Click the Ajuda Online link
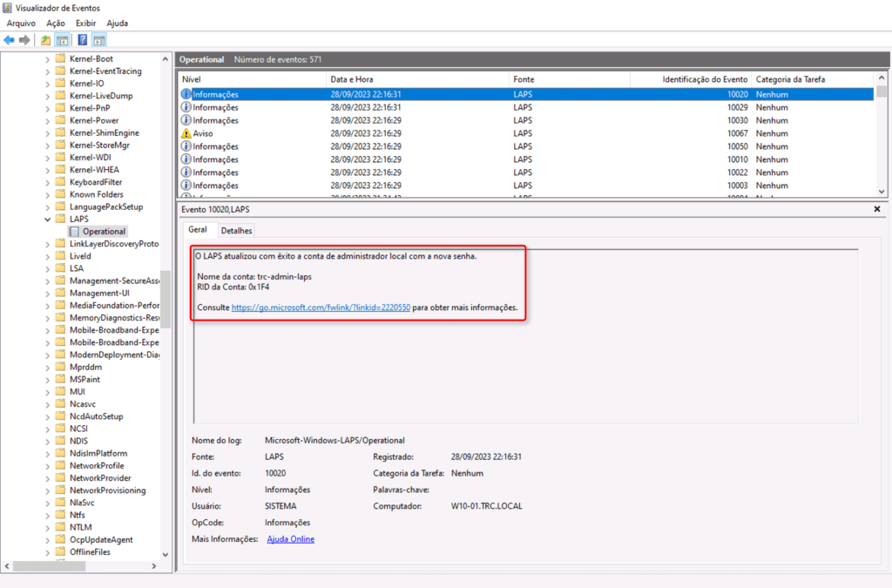The height and width of the screenshot is (588, 892). coord(290,538)
